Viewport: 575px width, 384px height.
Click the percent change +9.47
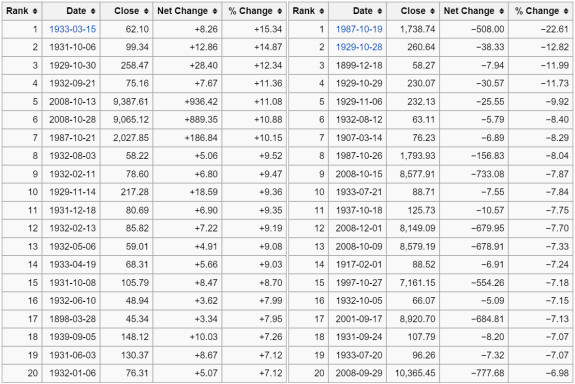pos(271,174)
